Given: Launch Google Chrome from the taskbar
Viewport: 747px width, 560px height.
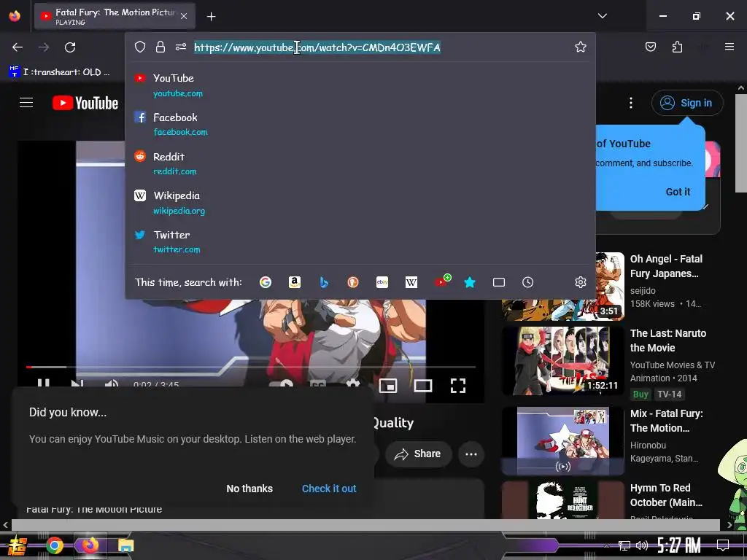Looking at the screenshot, I should (x=54, y=545).
